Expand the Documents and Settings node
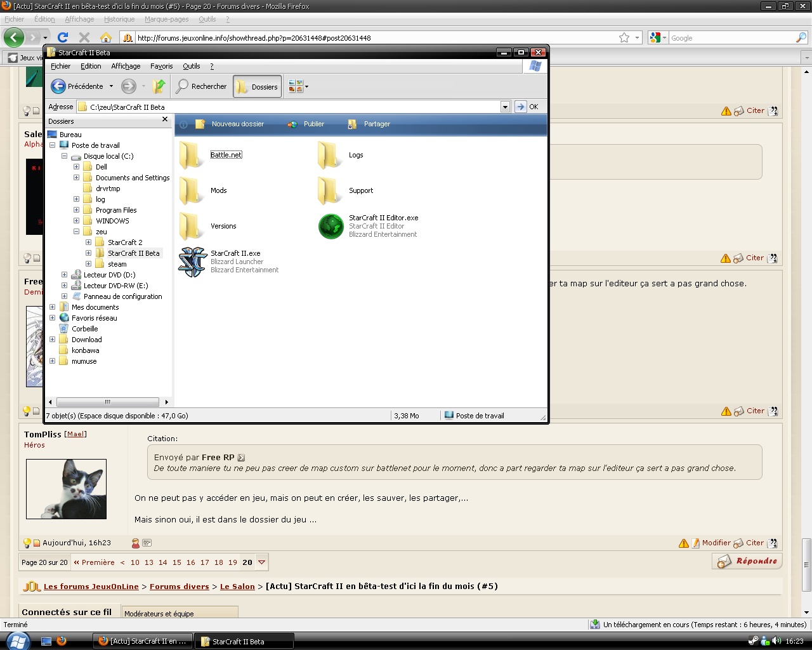Screen dimensions: 812x650 (77, 178)
